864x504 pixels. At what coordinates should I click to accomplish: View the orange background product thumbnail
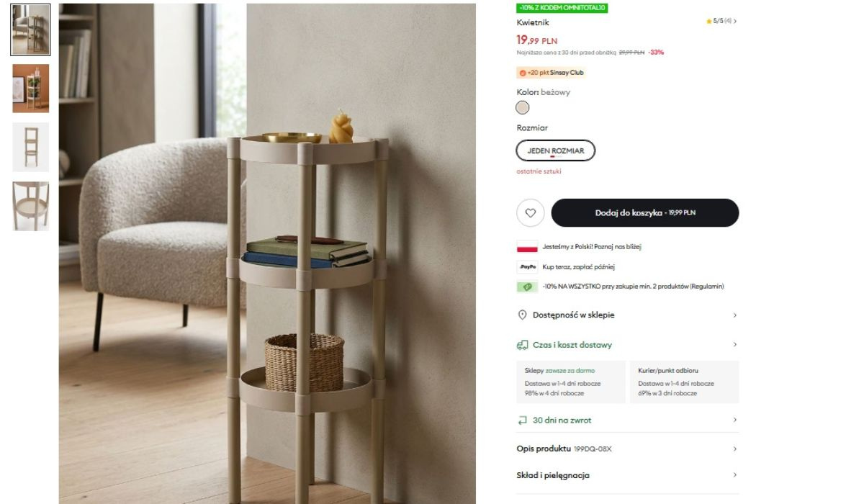[x=31, y=89]
